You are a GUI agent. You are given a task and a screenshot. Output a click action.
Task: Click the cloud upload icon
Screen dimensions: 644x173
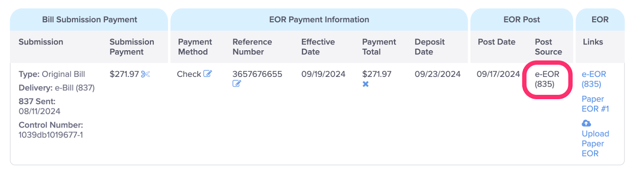(x=586, y=123)
